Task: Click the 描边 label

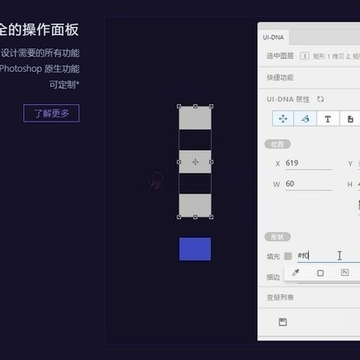Action: tap(273, 277)
